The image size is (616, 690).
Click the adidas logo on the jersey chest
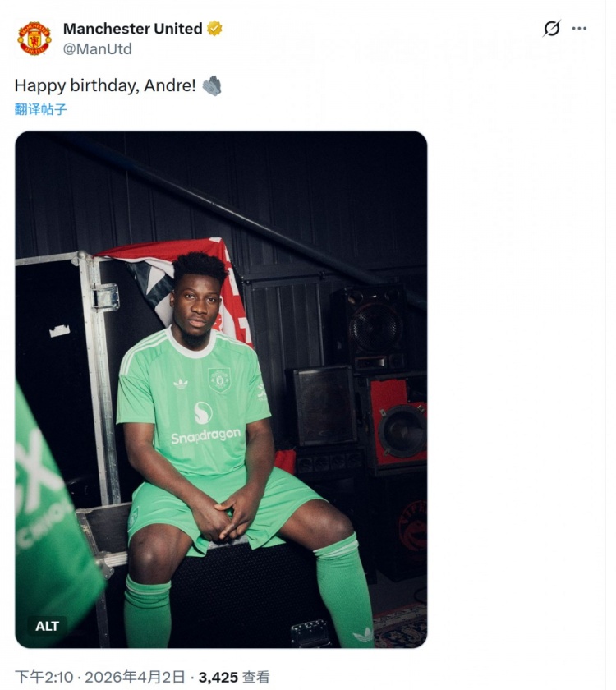[x=181, y=384]
